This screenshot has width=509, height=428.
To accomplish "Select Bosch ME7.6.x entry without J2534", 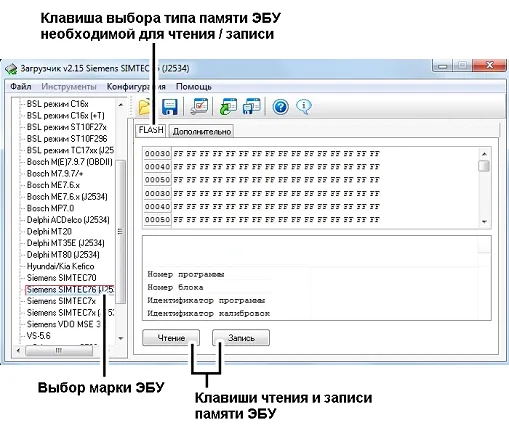I will coord(53,185).
